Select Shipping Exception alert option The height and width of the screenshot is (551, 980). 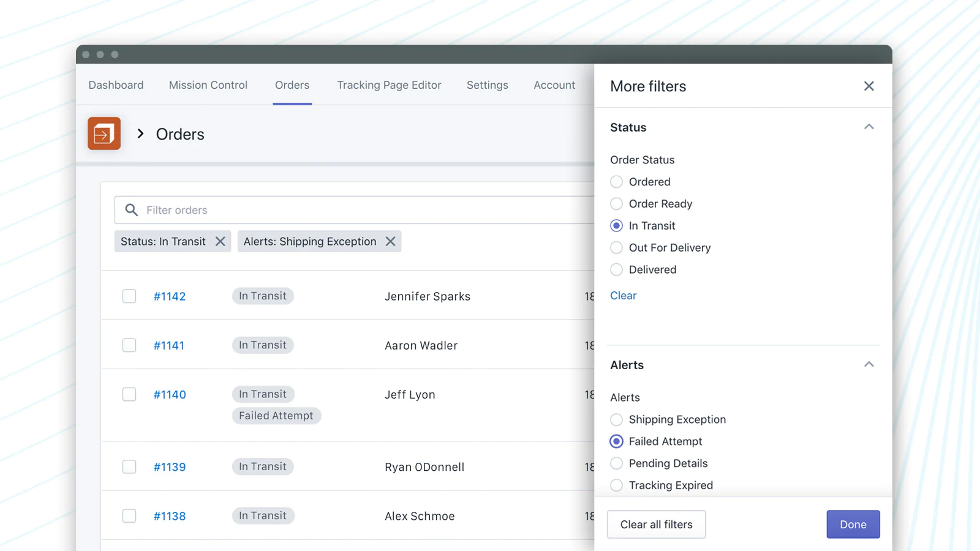617,419
